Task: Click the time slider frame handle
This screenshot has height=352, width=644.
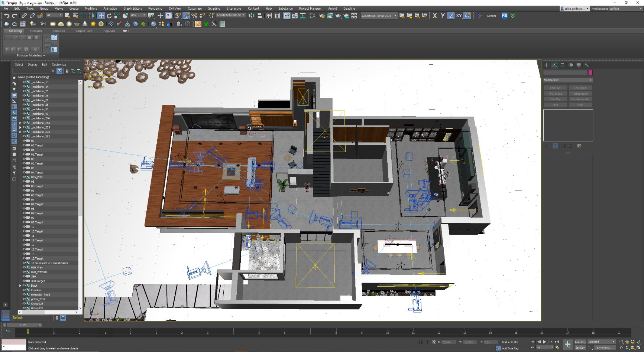Action: coord(22,325)
